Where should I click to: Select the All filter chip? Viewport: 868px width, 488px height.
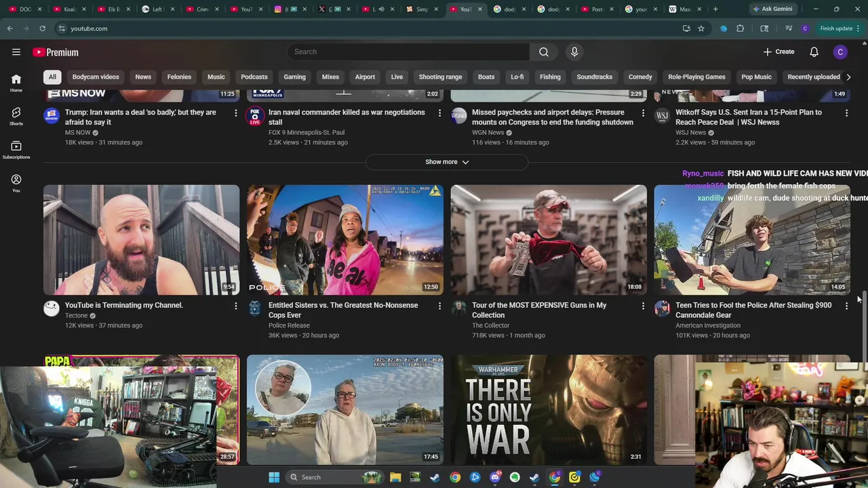[x=52, y=77]
